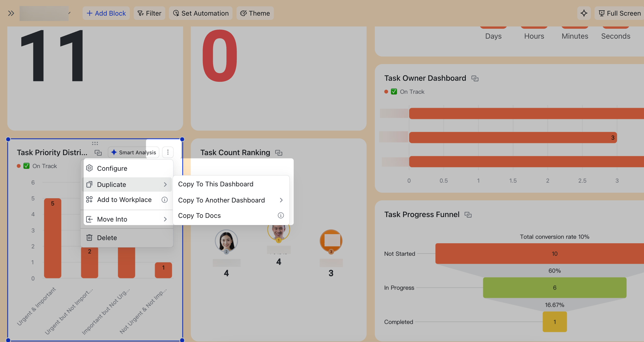Choose Copy To Another Dashboard

(231, 200)
